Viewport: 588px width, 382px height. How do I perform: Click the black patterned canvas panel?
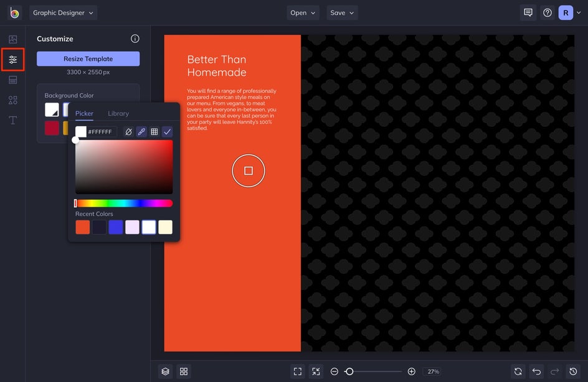438,193
